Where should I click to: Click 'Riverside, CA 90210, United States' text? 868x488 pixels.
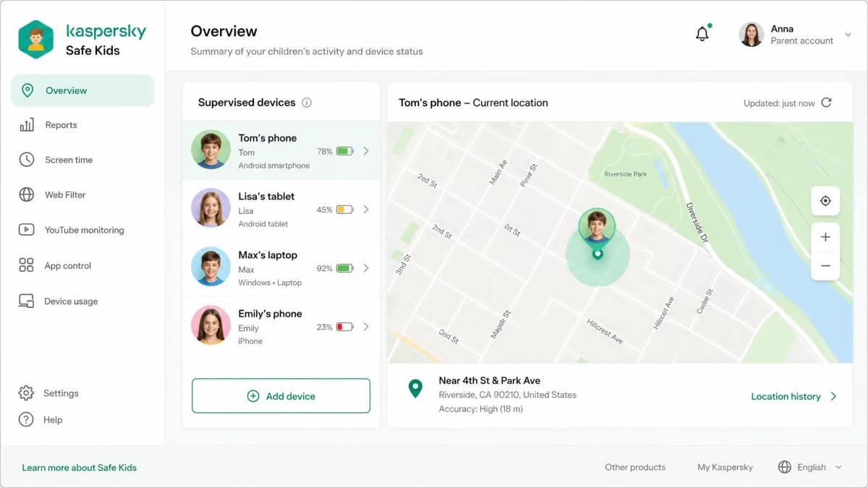pos(508,395)
